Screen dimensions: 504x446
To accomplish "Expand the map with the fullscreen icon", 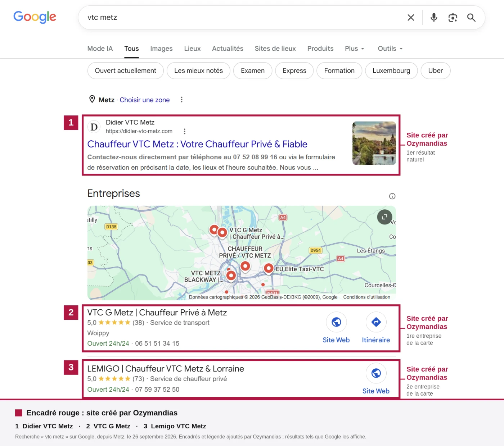I will point(384,217).
